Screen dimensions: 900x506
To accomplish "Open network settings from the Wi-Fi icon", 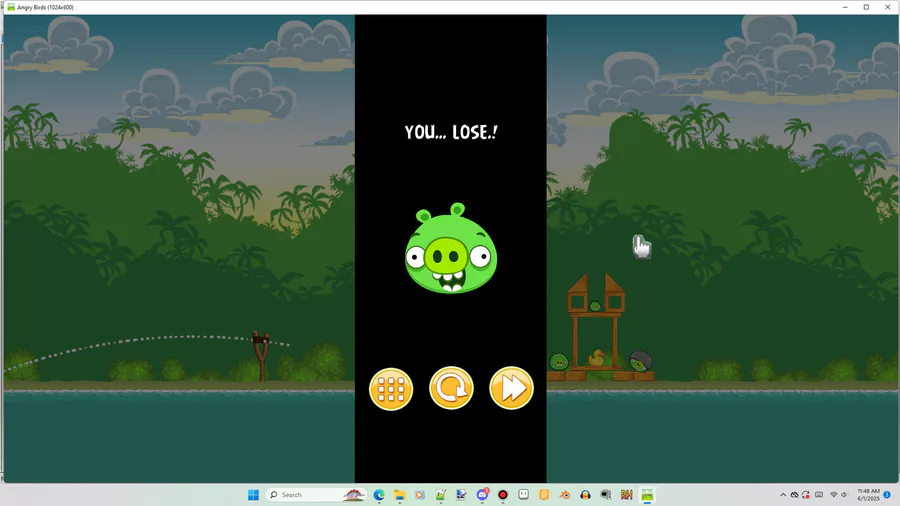I will click(833, 495).
